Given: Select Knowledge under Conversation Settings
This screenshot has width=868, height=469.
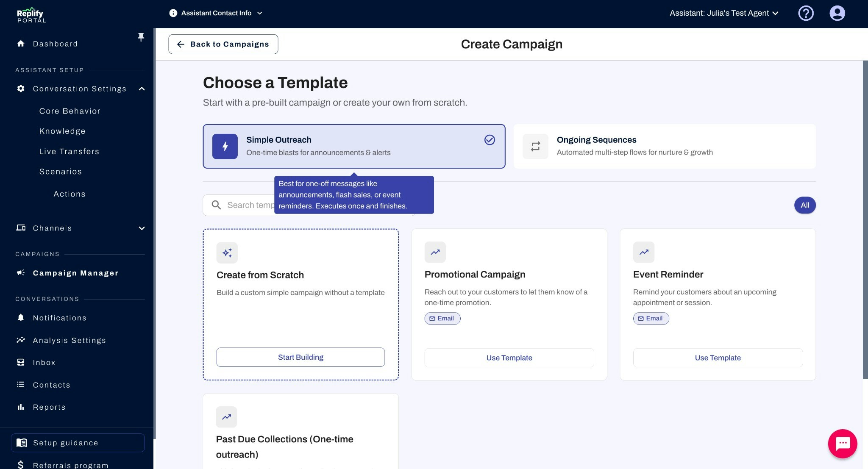Looking at the screenshot, I should coord(63,131).
